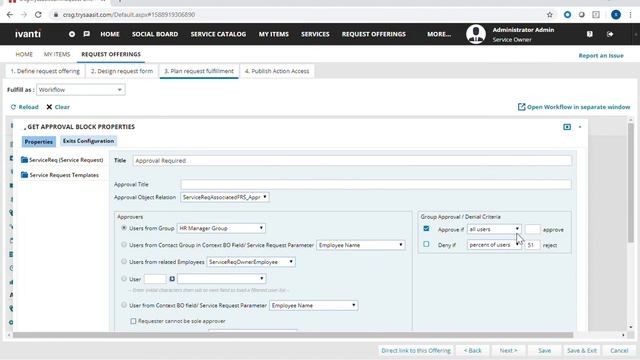The height and width of the screenshot is (360, 640).
Task: Click Report an Issue link
Action: (x=601, y=56)
